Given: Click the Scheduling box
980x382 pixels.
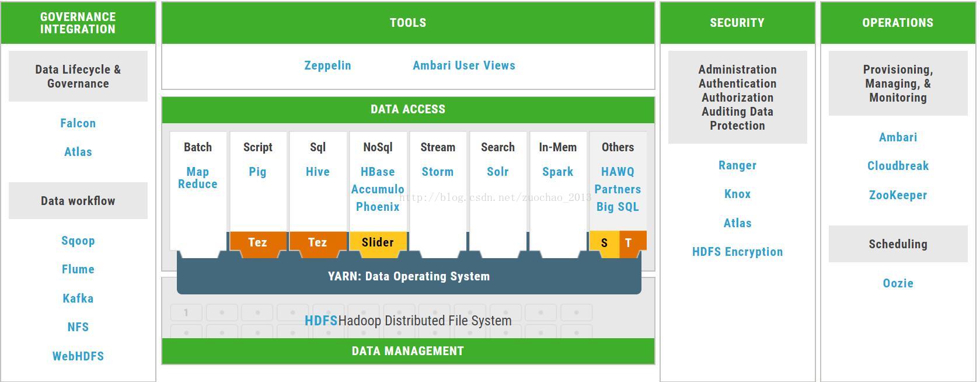Looking at the screenshot, I should tap(898, 244).
